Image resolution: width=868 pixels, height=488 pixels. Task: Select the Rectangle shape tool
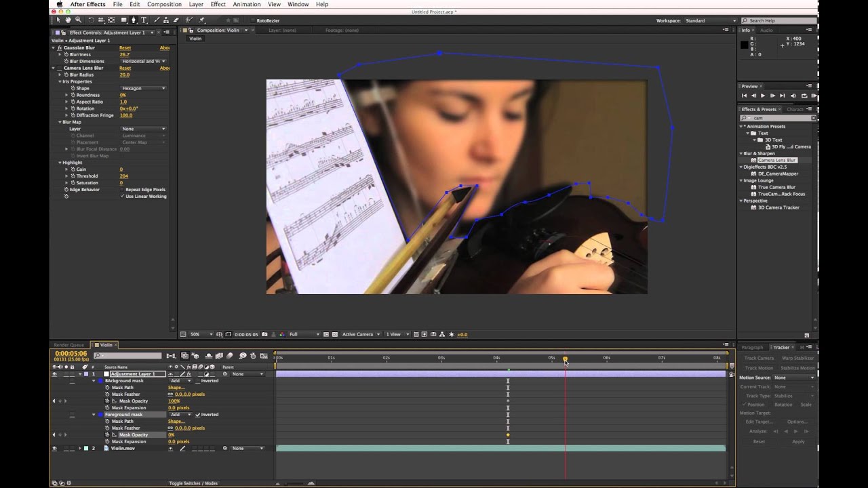124,20
